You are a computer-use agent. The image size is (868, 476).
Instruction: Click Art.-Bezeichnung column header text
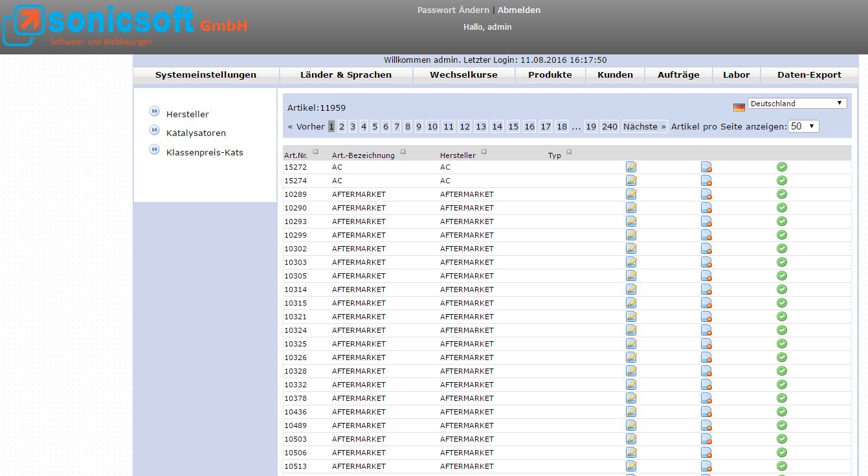[363, 155]
